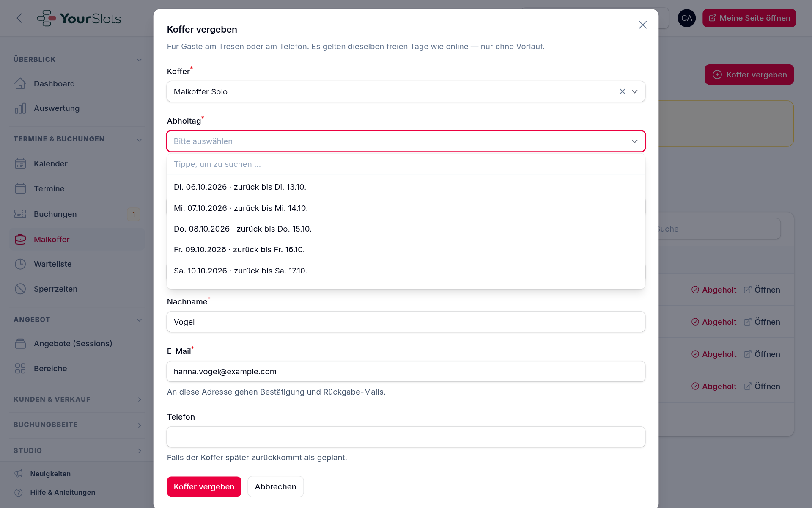Click the Hilfe & Anleitungen question icon
Screen dimensions: 812x508
[19, 492]
